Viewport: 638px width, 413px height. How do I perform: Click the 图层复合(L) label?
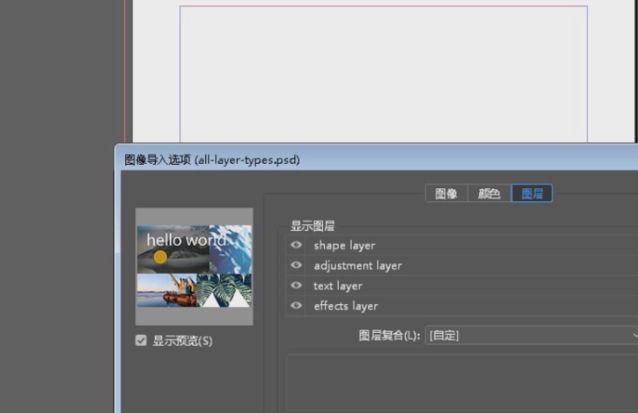[x=390, y=335]
